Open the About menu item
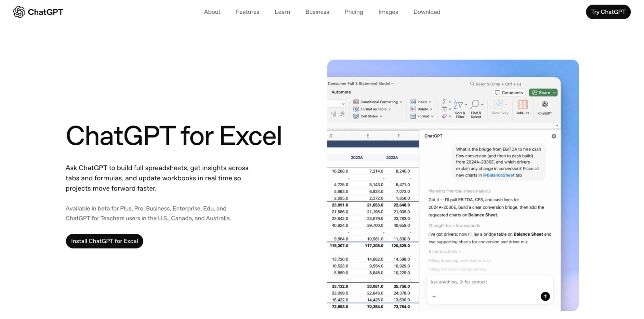644x319 pixels. [x=212, y=12]
